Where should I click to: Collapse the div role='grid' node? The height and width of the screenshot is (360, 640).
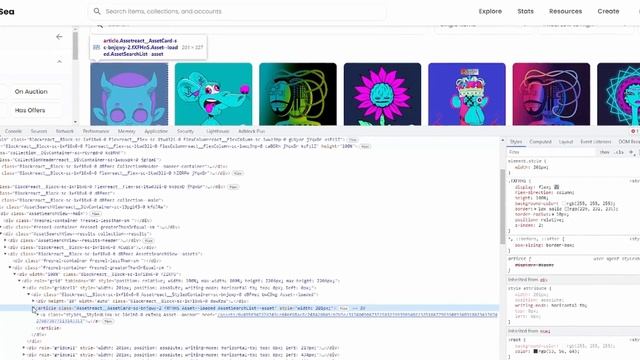[19, 281]
